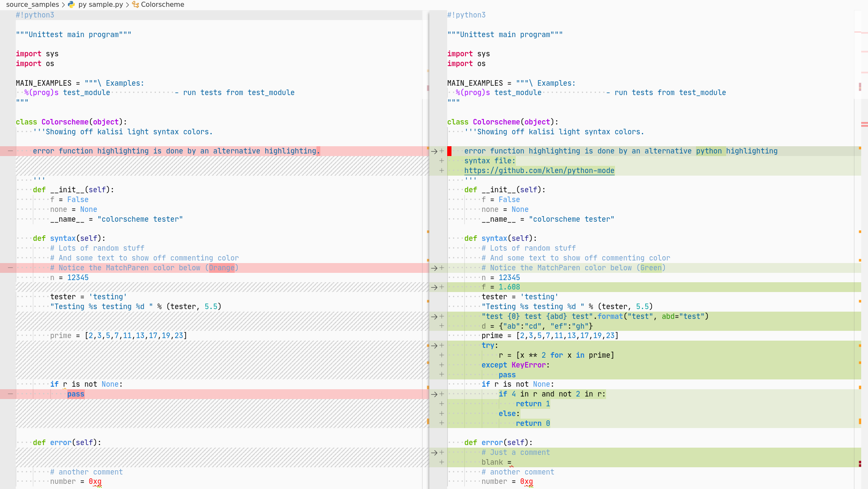The width and height of the screenshot is (868, 489).
Task: Revert the added format string block
Action: [x=434, y=317]
